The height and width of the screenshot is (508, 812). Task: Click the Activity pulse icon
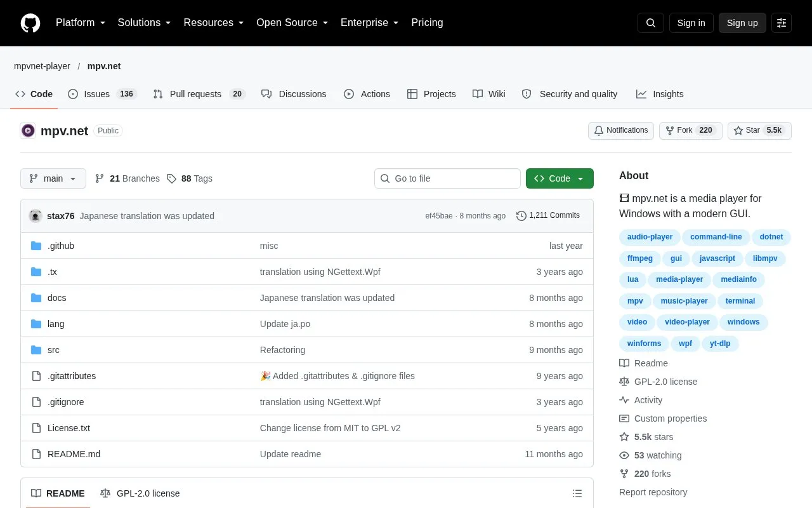click(x=624, y=400)
